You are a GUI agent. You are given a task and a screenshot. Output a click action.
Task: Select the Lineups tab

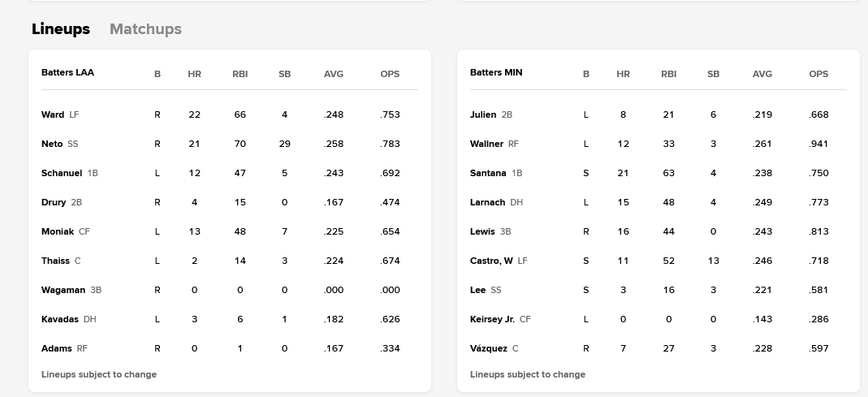click(x=61, y=29)
